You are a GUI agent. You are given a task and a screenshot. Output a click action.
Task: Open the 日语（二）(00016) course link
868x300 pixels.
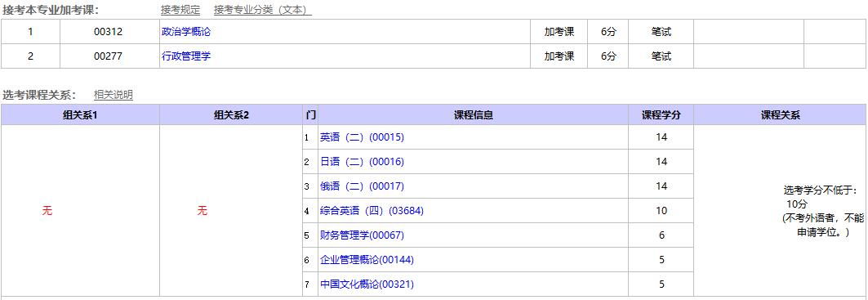pyautogui.click(x=362, y=161)
